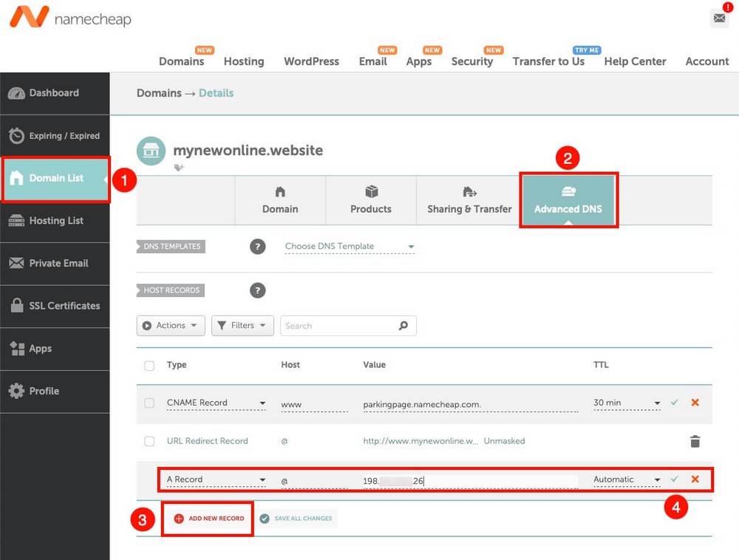Open Dashboard in the sidebar

pyautogui.click(x=55, y=93)
